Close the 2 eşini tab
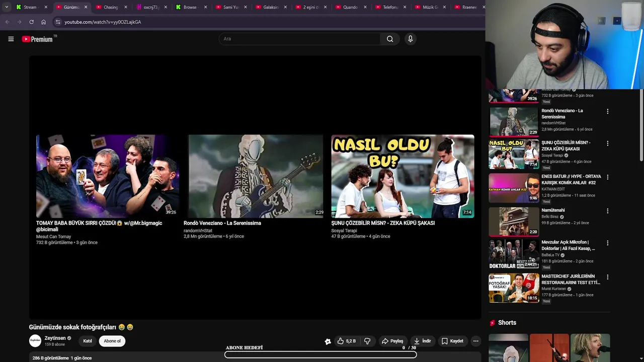This screenshot has height=362, width=644. (x=325, y=7)
